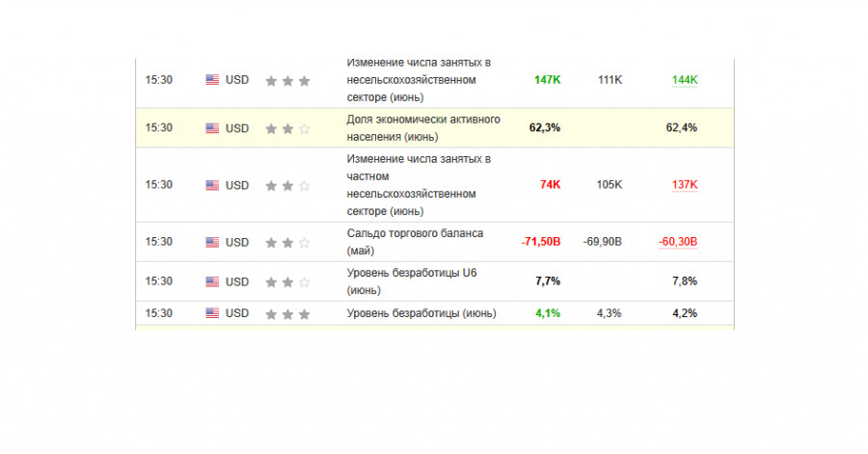
Task: Click previous value 144K
Action: 684,80
